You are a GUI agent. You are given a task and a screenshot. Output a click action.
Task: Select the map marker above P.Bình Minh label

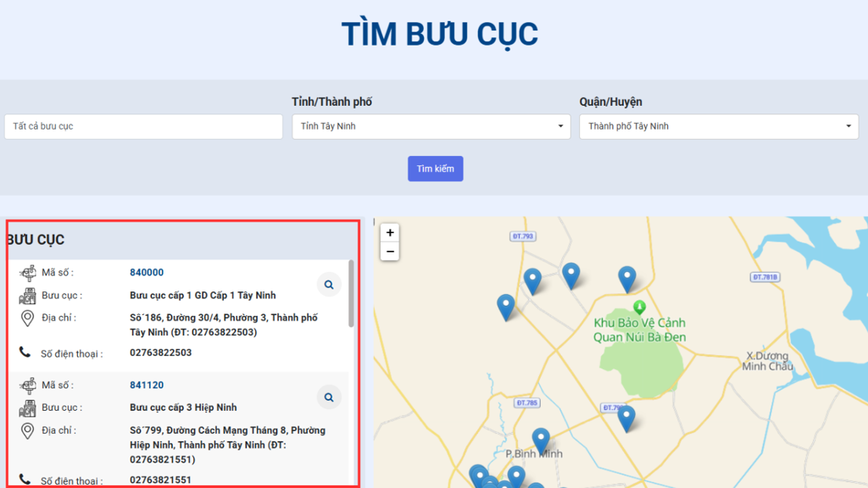click(x=541, y=440)
